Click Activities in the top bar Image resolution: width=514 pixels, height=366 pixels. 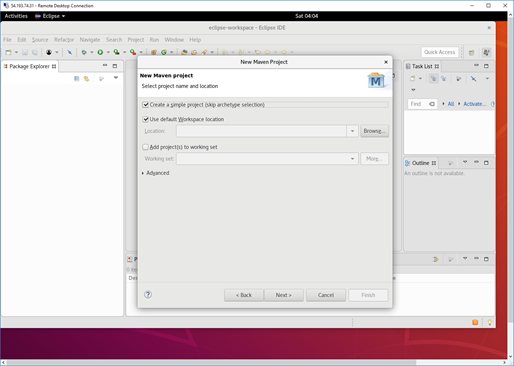click(16, 16)
